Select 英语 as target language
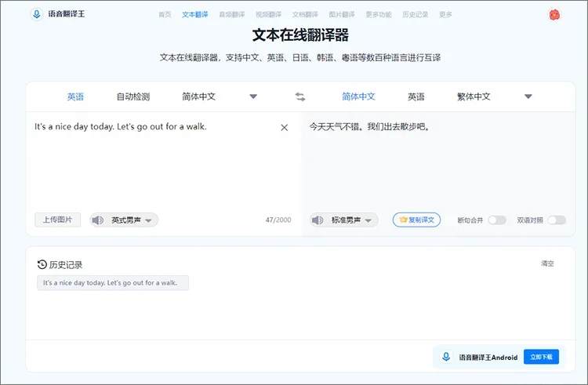 pos(416,96)
